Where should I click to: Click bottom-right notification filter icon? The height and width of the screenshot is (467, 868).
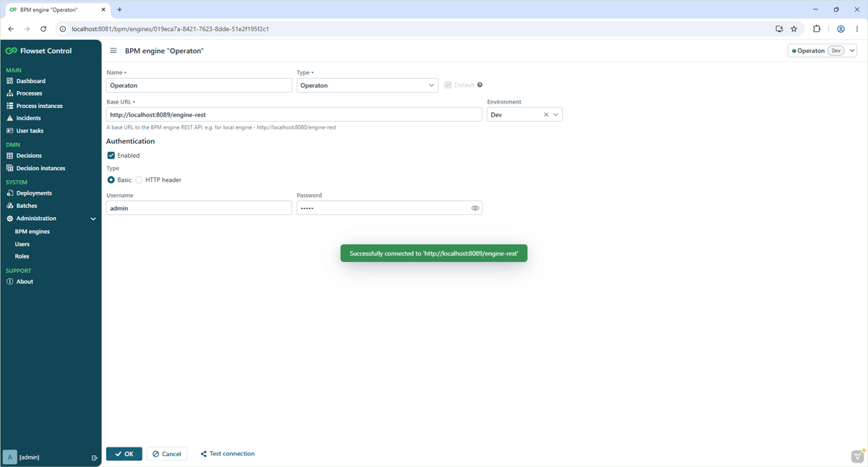pos(858,456)
